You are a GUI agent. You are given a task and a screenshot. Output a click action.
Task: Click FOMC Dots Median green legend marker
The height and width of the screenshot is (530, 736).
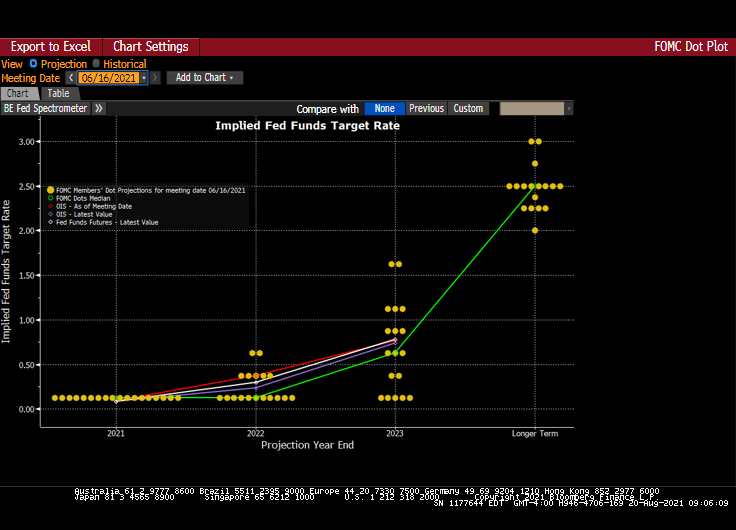[x=51, y=197]
